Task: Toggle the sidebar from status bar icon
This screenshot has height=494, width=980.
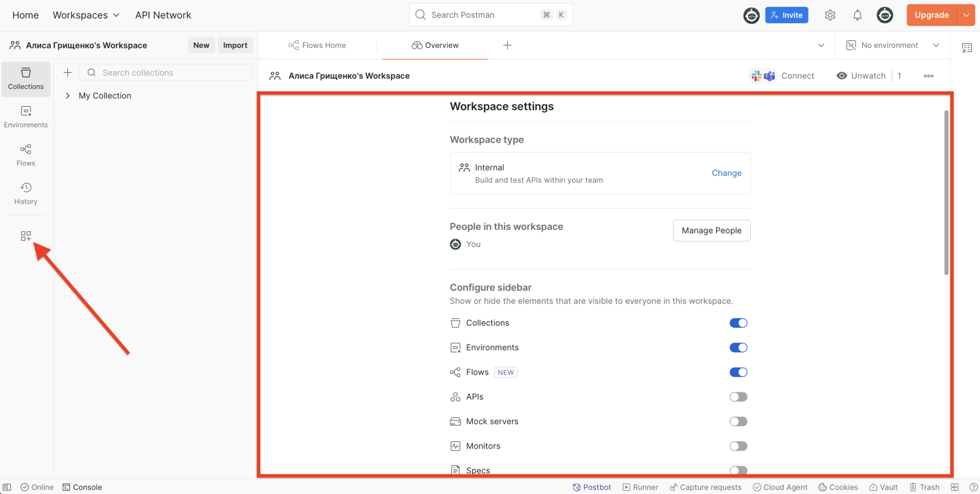Action: pos(7,487)
